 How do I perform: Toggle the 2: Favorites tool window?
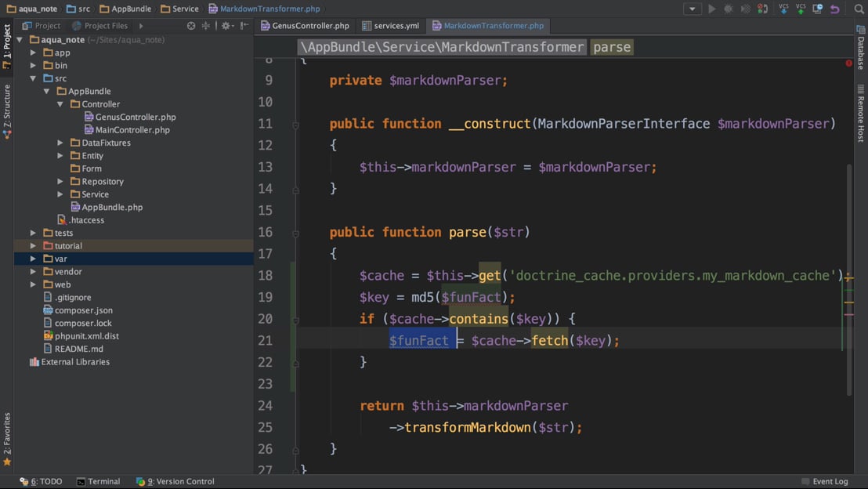(x=7, y=438)
